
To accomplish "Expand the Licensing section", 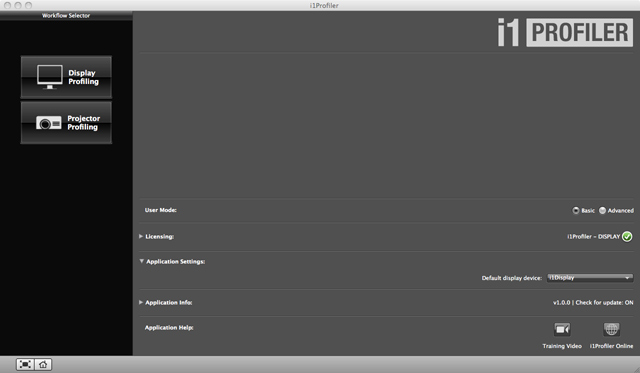I will [x=141, y=236].
